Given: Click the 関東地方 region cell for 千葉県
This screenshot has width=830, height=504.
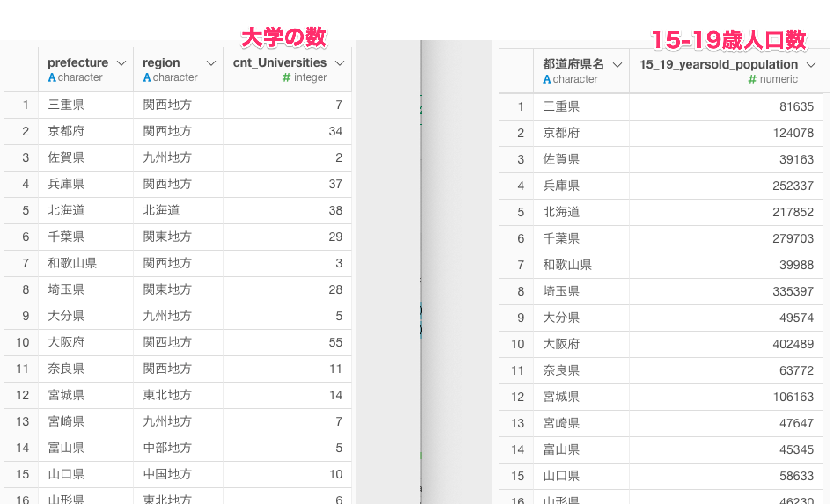Looking at the screenshot, I should click(178, 237).
